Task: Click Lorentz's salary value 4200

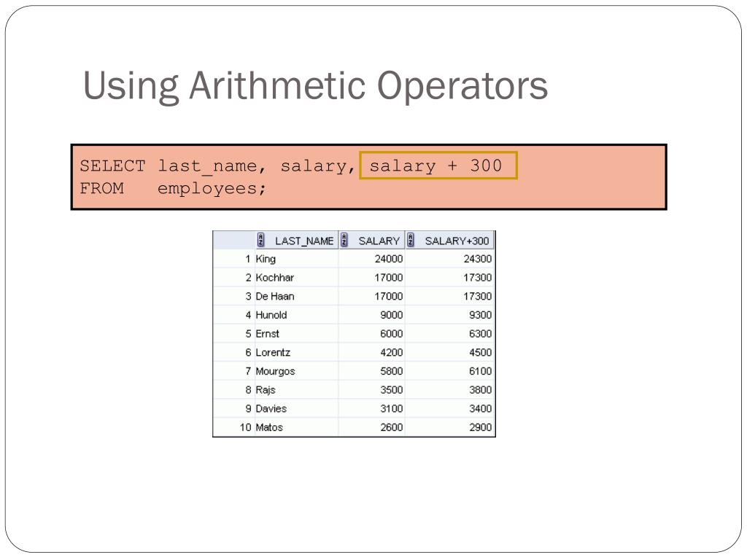Action: pos(391,352)
